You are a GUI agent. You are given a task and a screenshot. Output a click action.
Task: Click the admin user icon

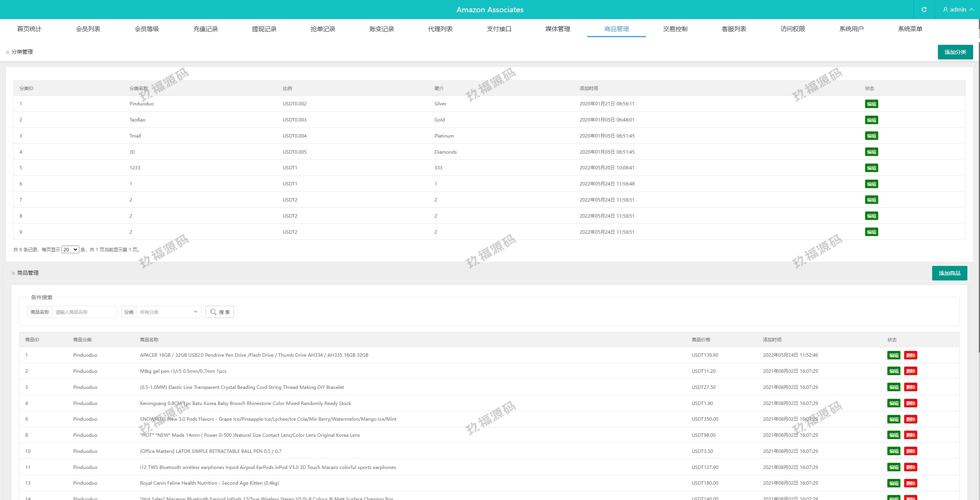(946, 10)
